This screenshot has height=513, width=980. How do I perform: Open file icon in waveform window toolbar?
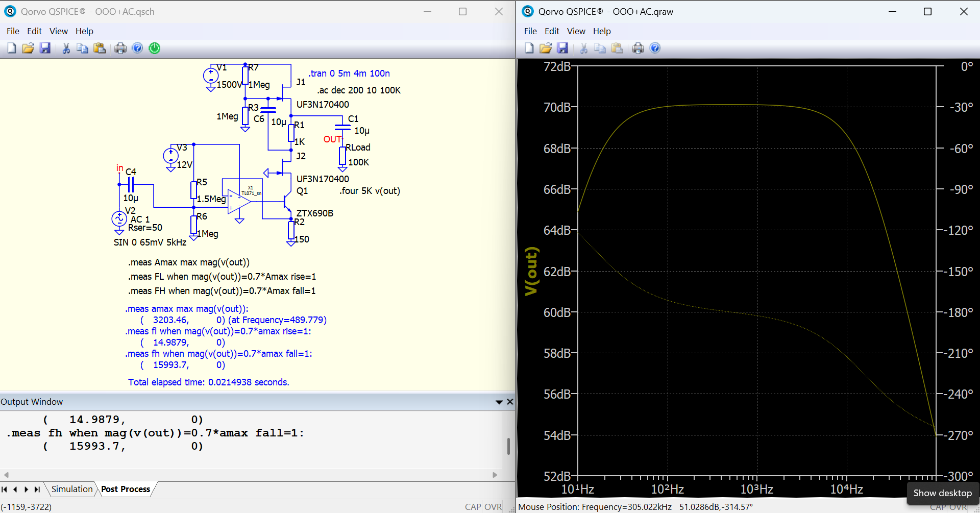546,48
